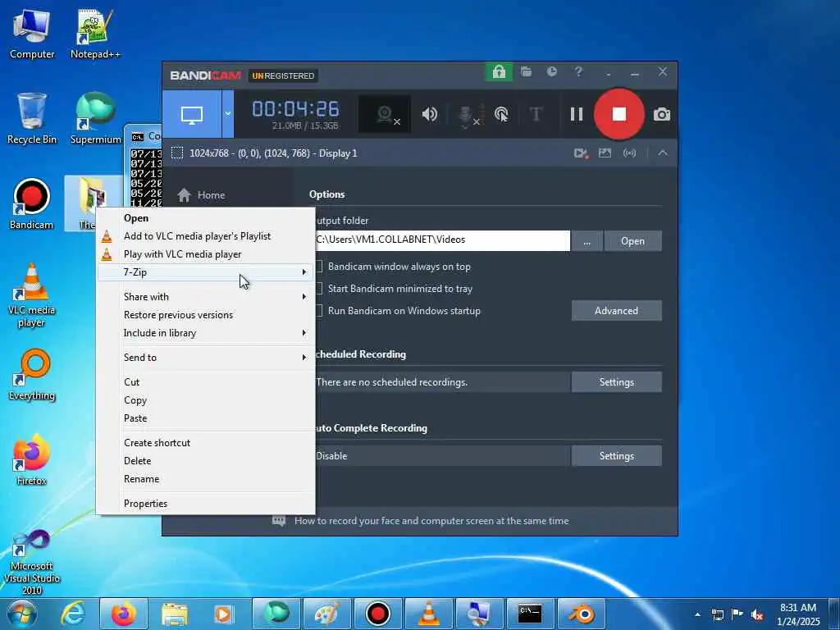The image size is (840, 630).
Task: Click the image capture icon on status bar
Action: point(605,153)
